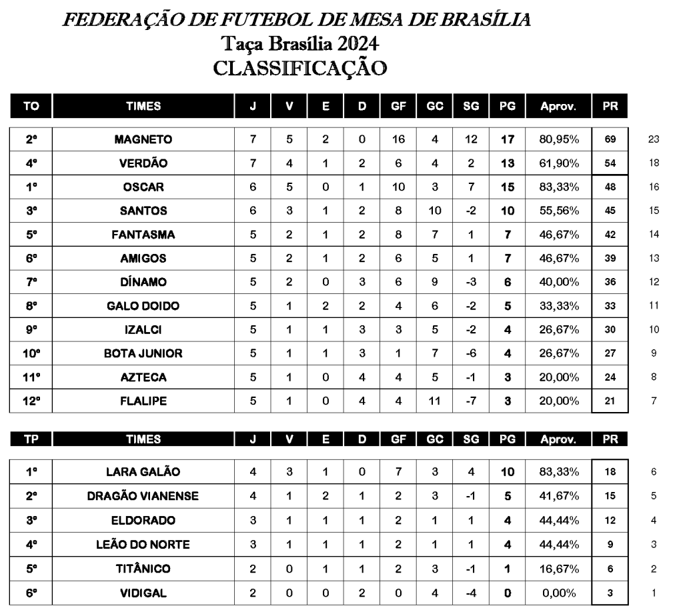Select MAGNETO's PR value of 69
Viewport: 683px width, 616px height.
(x=610, y=139)
